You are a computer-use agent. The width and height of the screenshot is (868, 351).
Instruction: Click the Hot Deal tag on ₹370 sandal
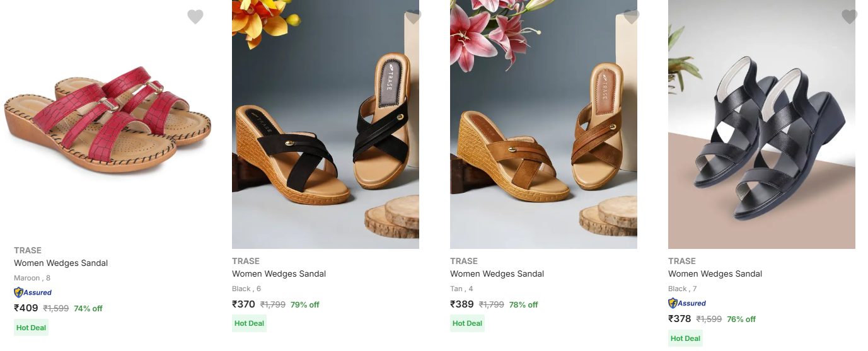tap(250, 323)
